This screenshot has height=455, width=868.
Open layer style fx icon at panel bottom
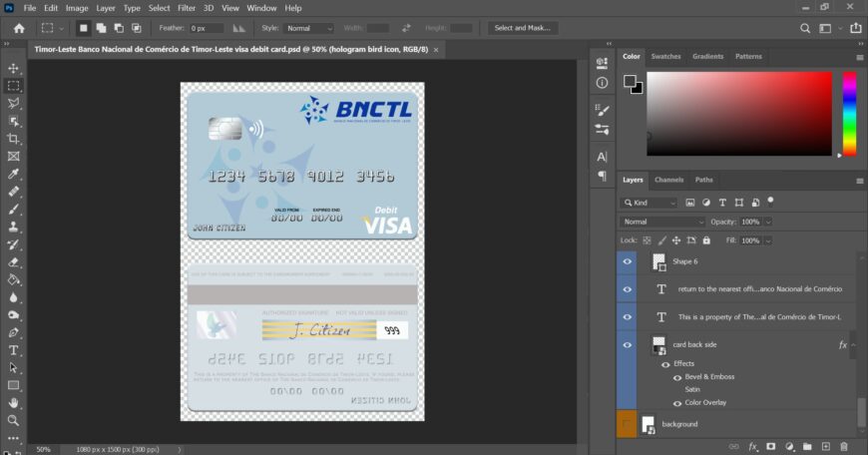(753, 446)
